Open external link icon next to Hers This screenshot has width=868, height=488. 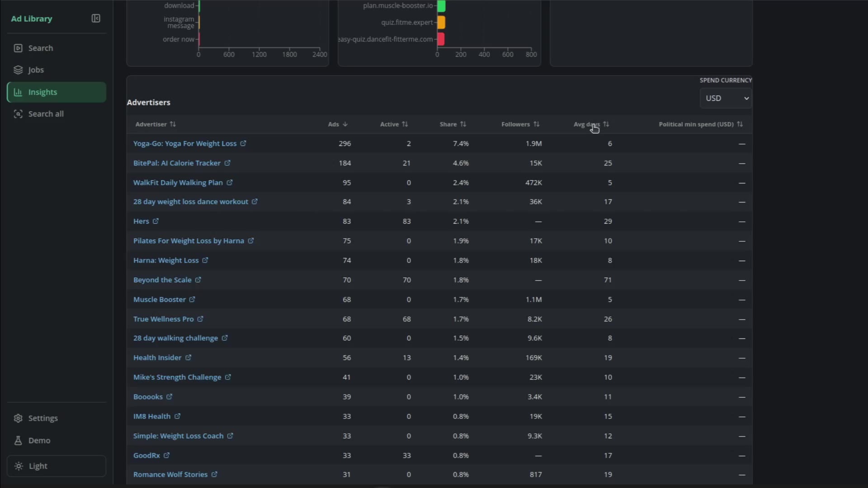156,221
